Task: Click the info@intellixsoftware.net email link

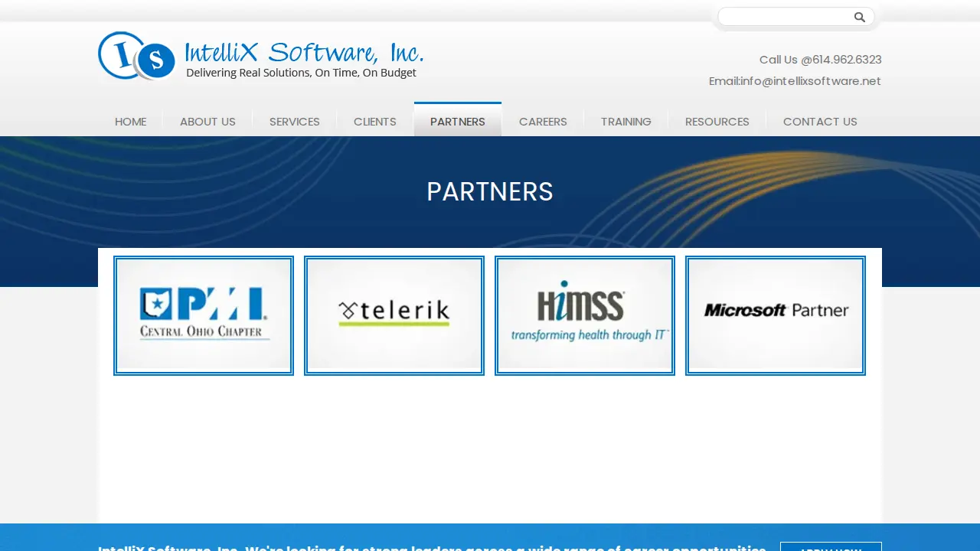Action: [811, 81]
